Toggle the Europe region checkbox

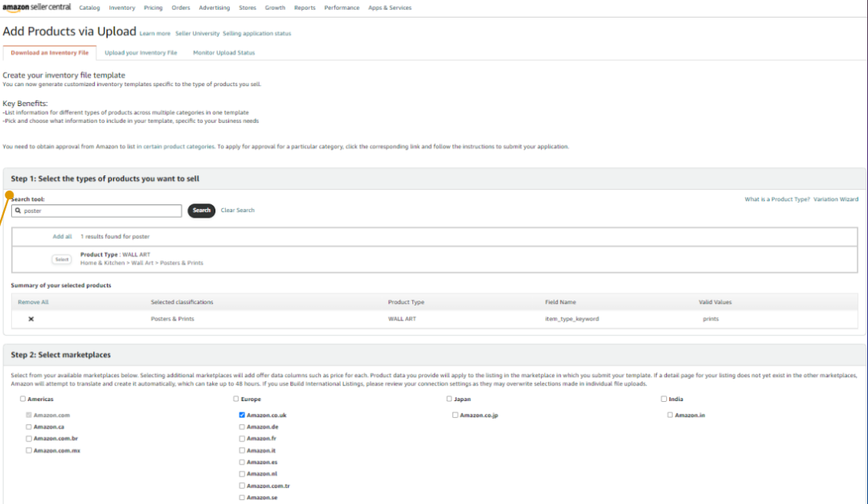click(x=235, y=399)
